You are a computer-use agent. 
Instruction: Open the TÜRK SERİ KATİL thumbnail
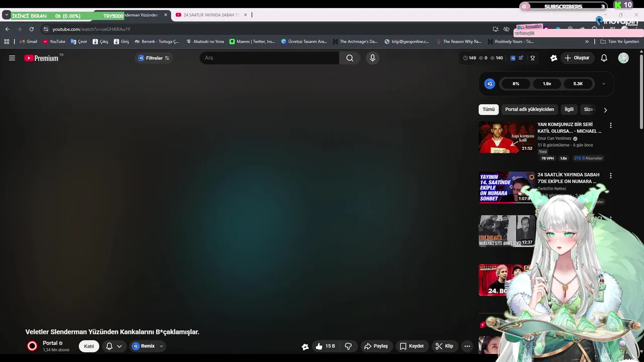click(507, 231)
